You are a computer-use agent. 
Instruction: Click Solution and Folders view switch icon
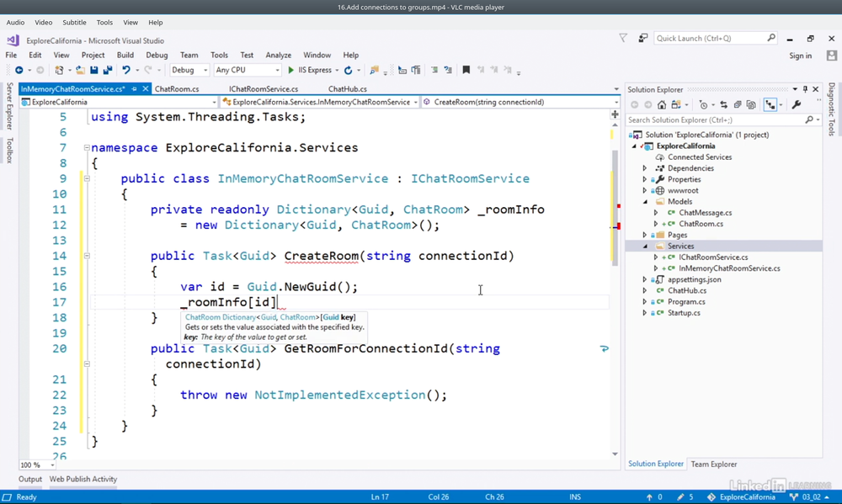[675, 104]
